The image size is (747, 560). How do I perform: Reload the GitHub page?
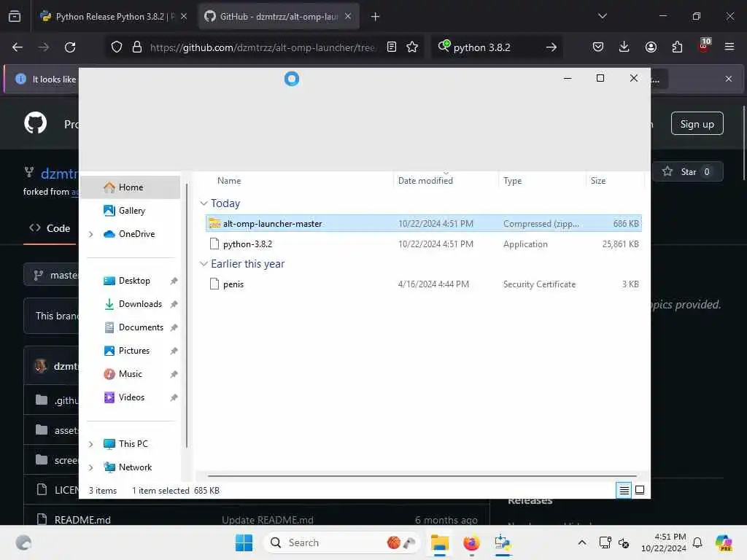point(70,47)
